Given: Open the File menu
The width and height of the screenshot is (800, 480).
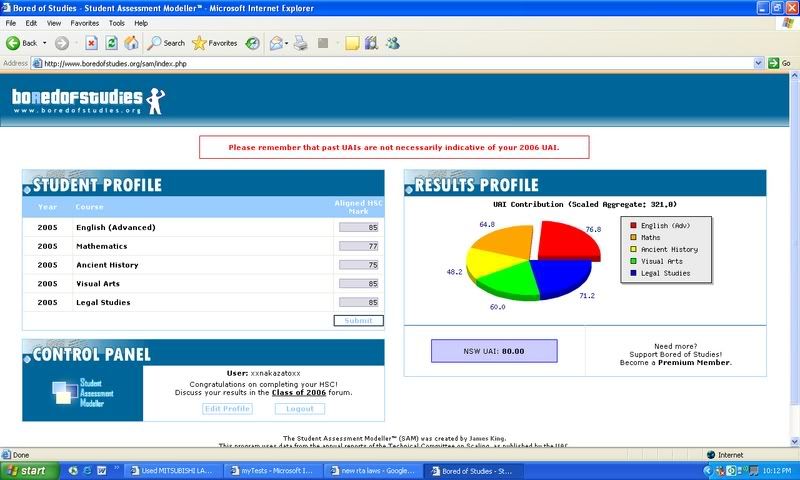Looking at the screenshot, I should click(x=11, y=23).
